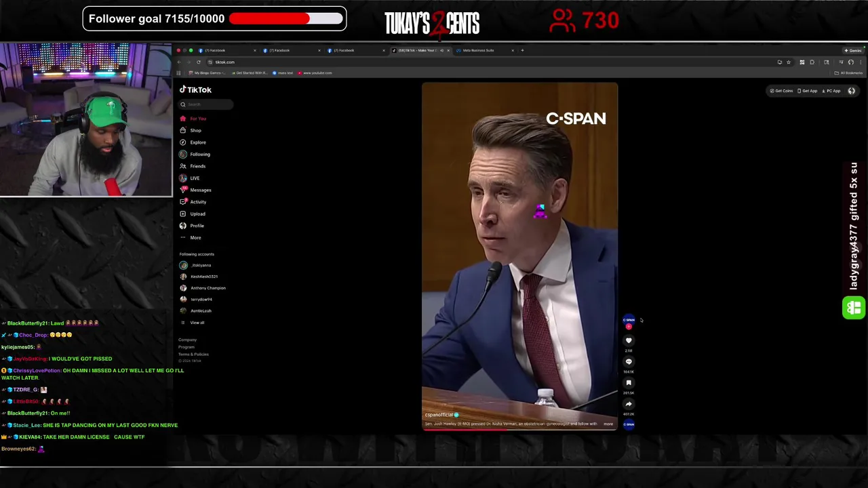Open Chrome profile avatar icon
The image size is (868, 488).
coord(851,62)
